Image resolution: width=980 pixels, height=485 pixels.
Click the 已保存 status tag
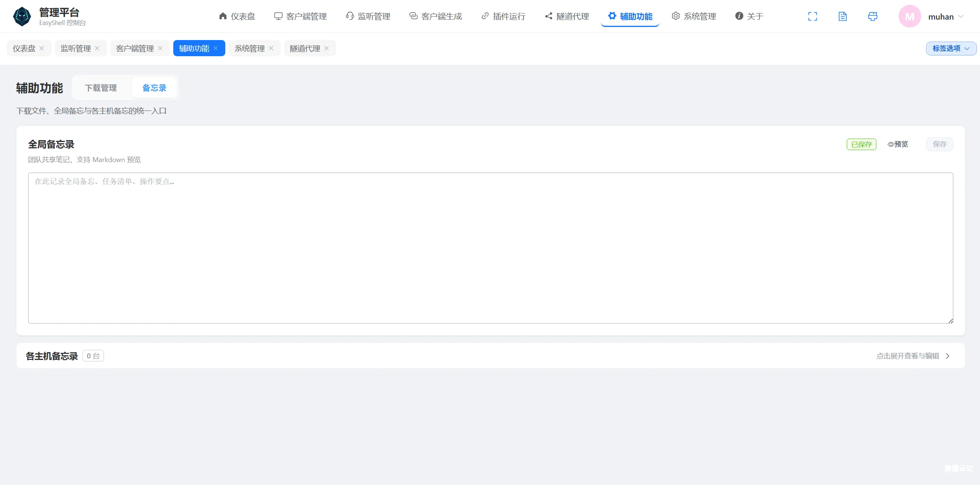861,144
